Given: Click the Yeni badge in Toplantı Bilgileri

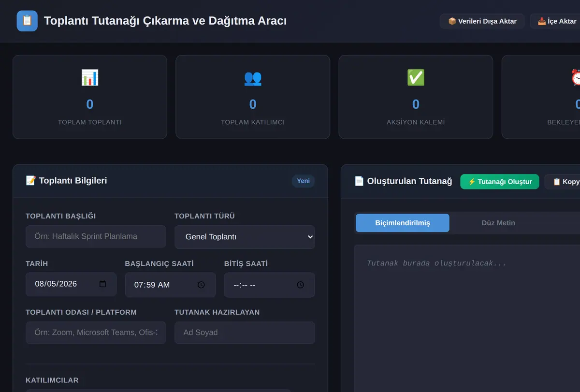Looking at the screenshot, I should pos(303,181).
